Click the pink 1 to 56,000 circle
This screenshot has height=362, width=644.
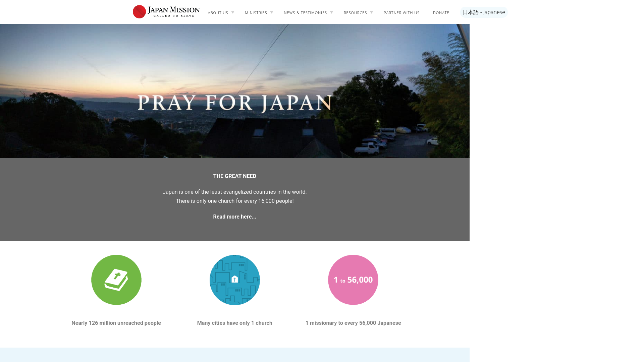point(353,280)
